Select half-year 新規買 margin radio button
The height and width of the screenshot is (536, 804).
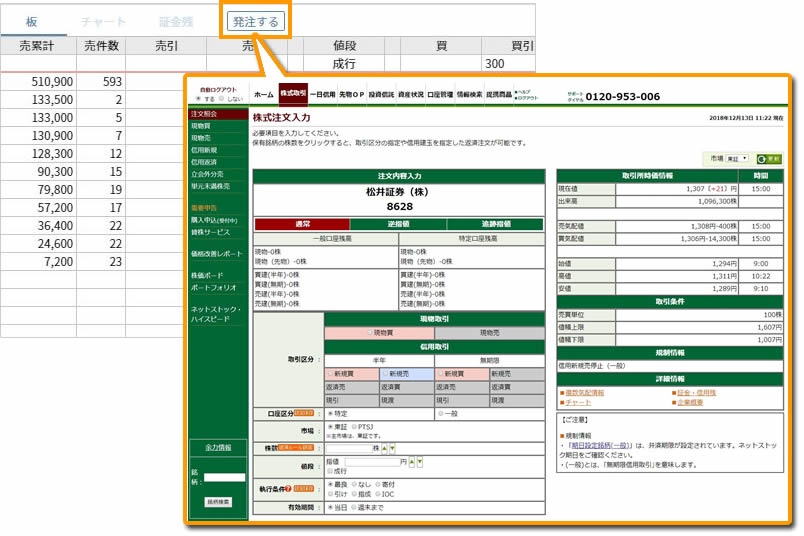(330, 373)
